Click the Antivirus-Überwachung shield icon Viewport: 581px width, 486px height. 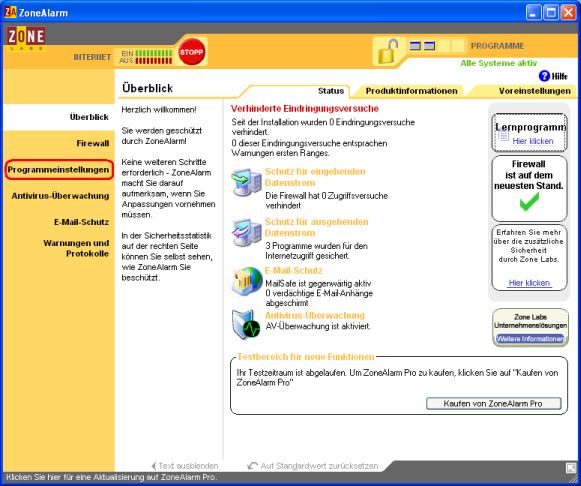(246, 324)
